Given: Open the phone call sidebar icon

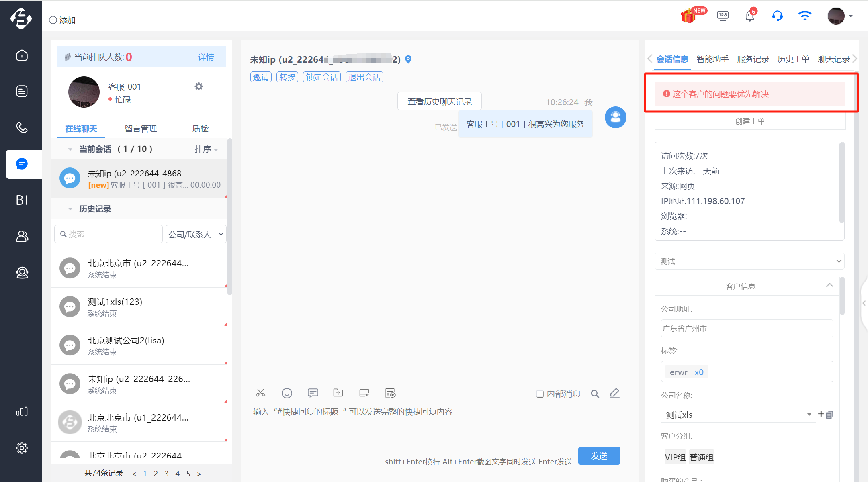Looking at the screenshot, I should click(22, 127).
